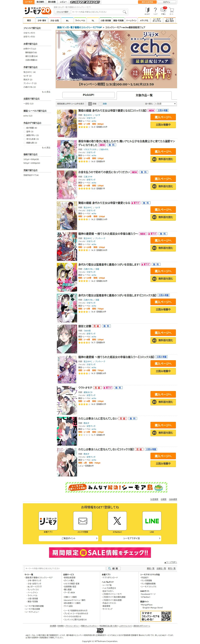The image size is (200, 644).
Task: Open the 人気順 sort dropdown
Action: pos(166,104)
